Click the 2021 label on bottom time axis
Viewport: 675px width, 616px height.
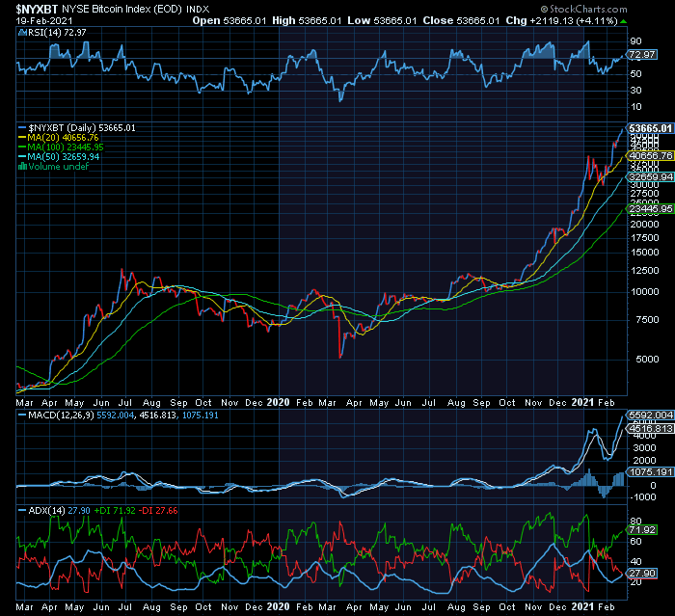pyautogui.click(x=584, y=607)
